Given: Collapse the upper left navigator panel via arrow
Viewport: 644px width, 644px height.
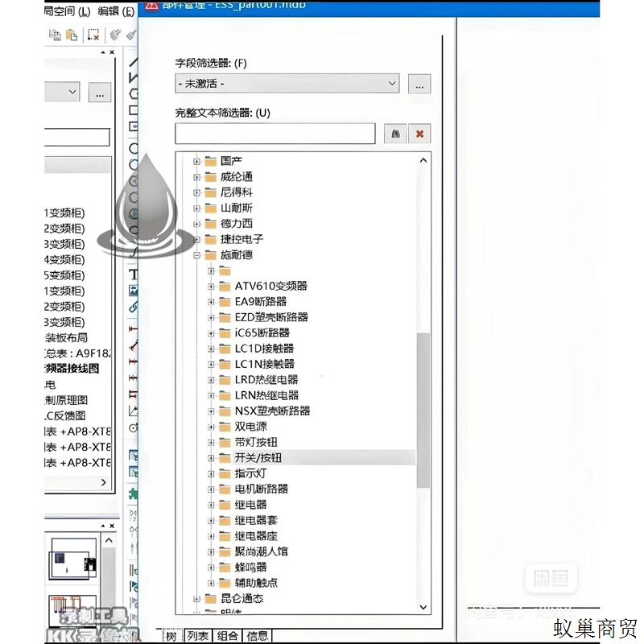Looking at the screenshot, I should [103, 52].
